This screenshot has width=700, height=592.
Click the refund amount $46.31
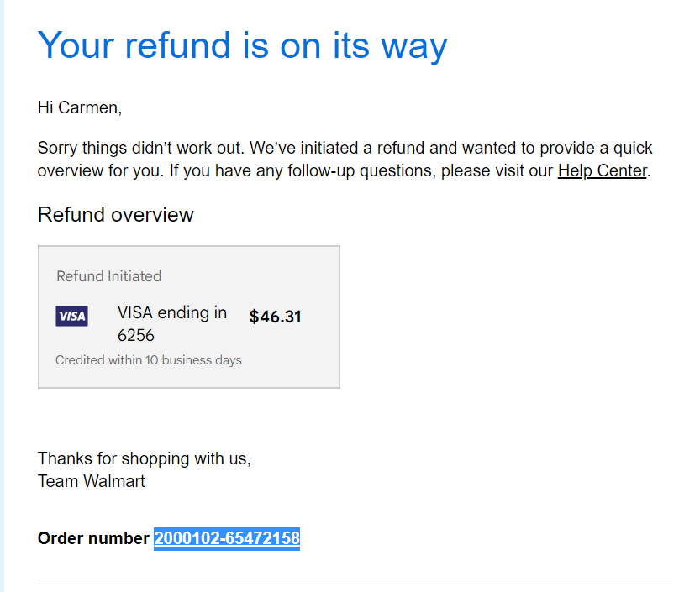(x=275, y=317)
